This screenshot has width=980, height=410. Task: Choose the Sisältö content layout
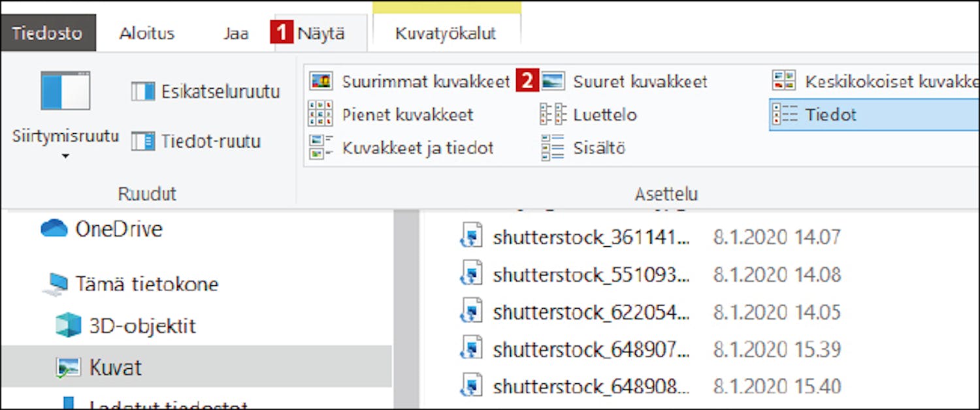[x=583, y=148]
